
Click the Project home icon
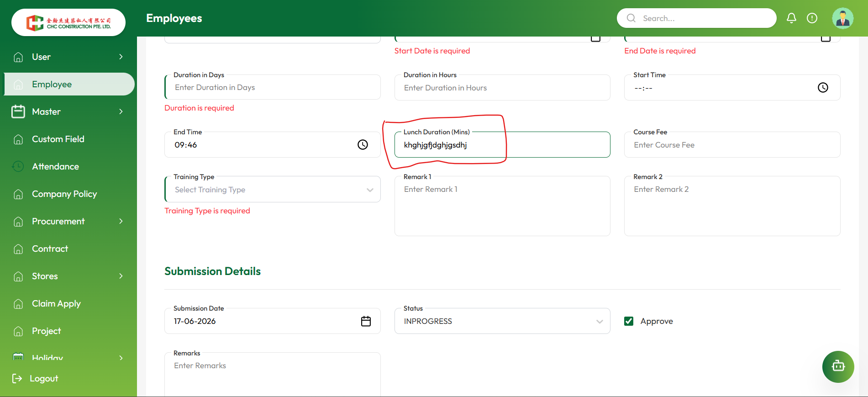click(18, 331)
